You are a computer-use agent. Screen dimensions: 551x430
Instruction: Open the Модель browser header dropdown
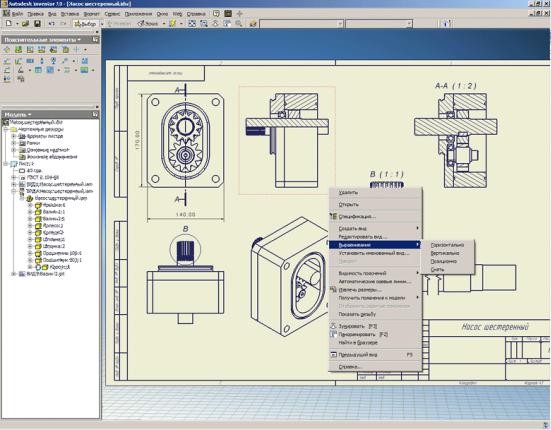coord(30,115)
